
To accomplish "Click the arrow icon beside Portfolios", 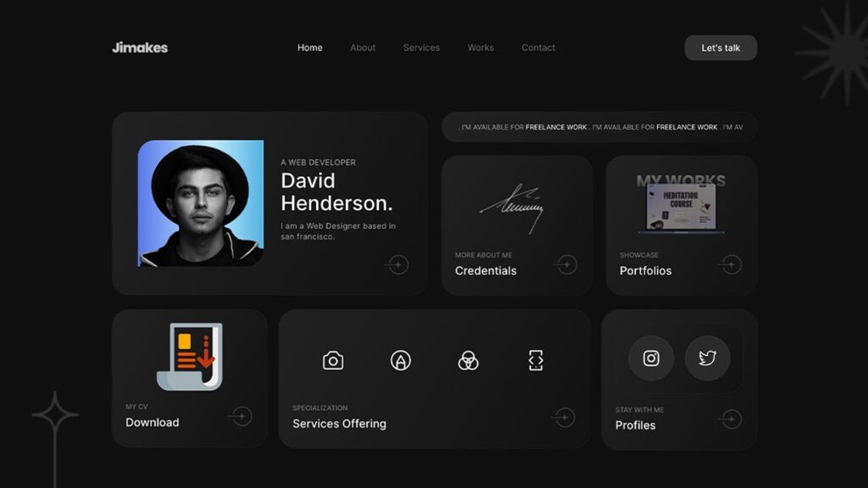I will pyautogui.click(x=731, y=265).
